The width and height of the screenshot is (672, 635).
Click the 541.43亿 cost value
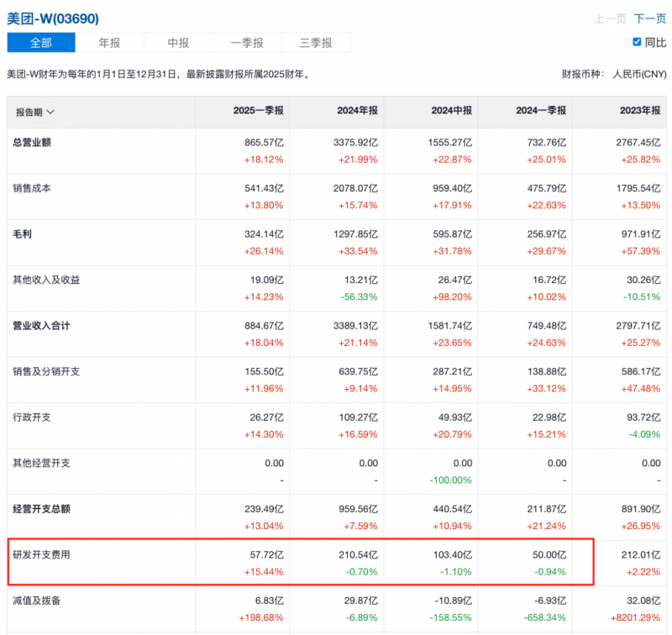[x=264, y=188]
